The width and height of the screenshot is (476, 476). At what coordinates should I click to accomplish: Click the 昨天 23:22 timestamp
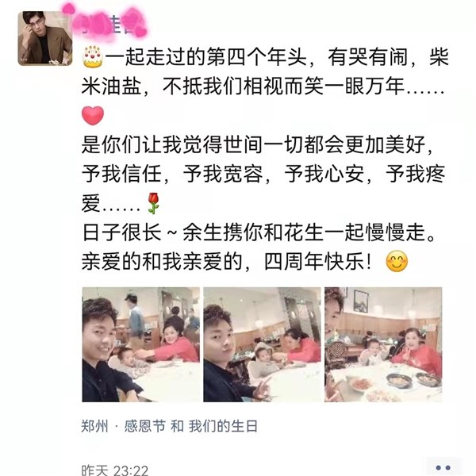(x=115, y=470)
